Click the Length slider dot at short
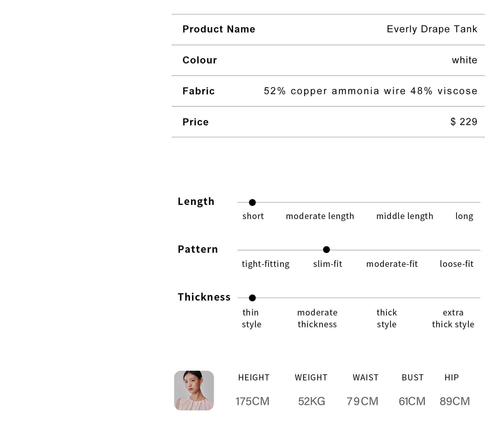504x436 pixels. click(252, 202)
